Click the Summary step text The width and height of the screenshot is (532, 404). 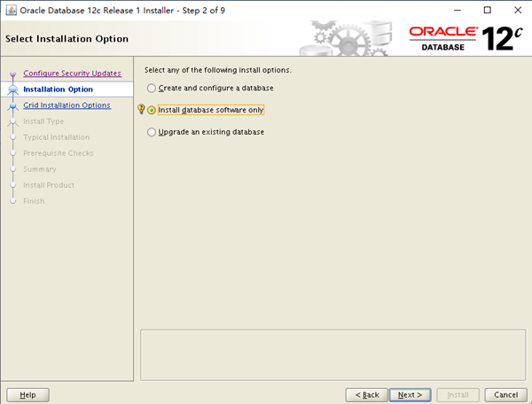click(x=40, y=169)
